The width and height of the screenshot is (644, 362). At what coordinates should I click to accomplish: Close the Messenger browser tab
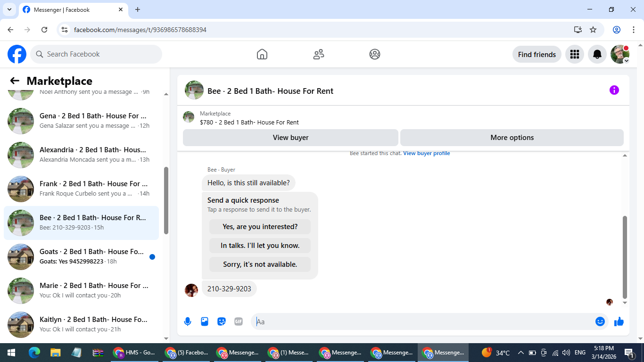click(x=120, y=9)
